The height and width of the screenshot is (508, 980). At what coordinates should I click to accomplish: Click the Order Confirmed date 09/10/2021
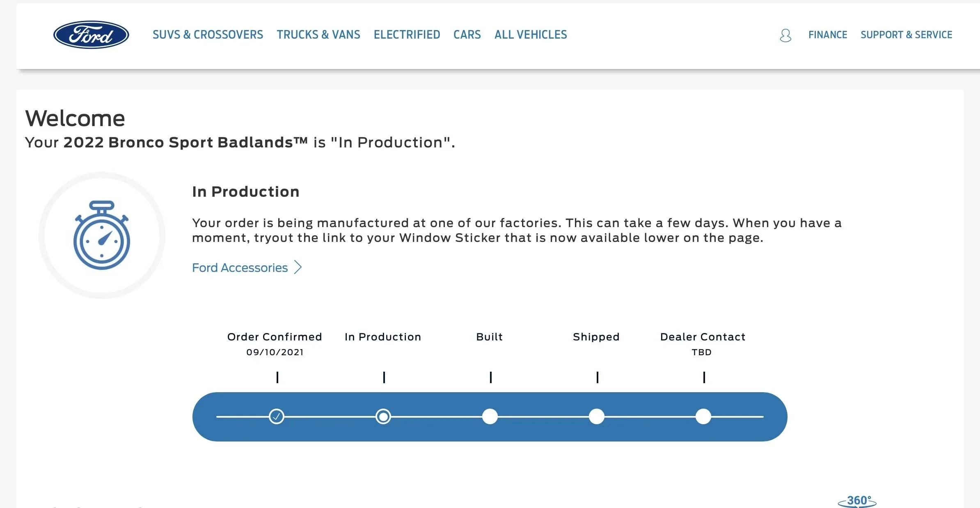pyautogui.click(x=275, y=352)
